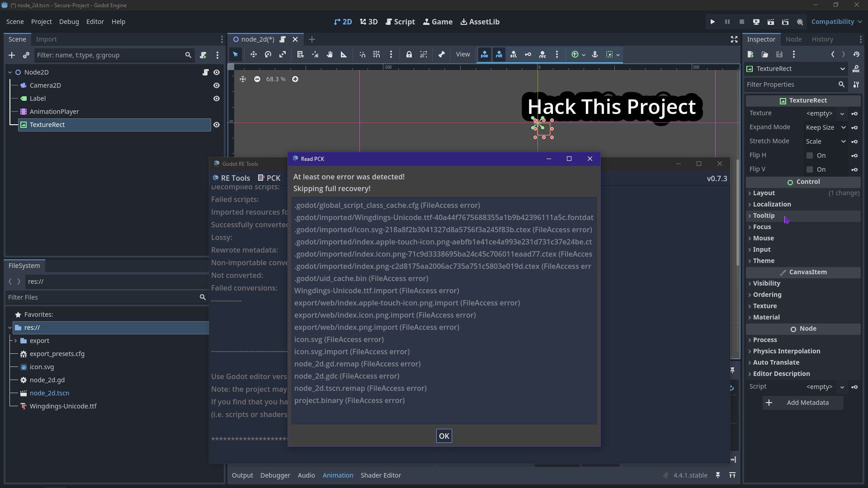Open the PCK menu in Godot RE Tools

click(269, 178)
